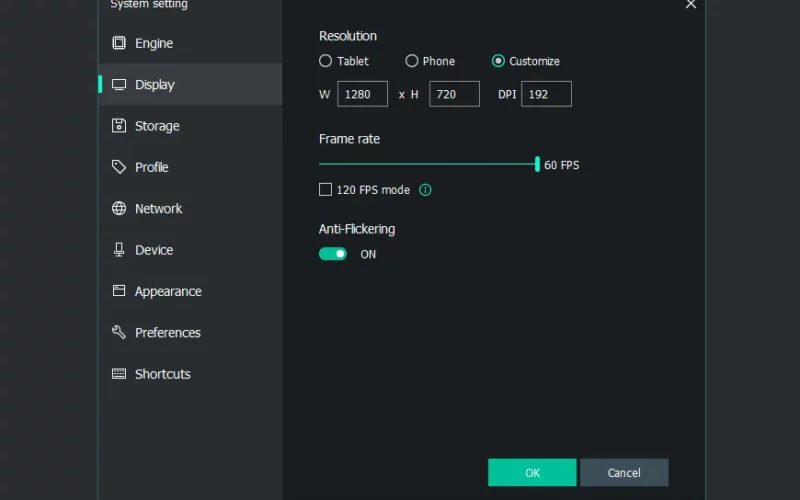Open the Device label
This screenshot has height=500, width=800.
(154, 250)
